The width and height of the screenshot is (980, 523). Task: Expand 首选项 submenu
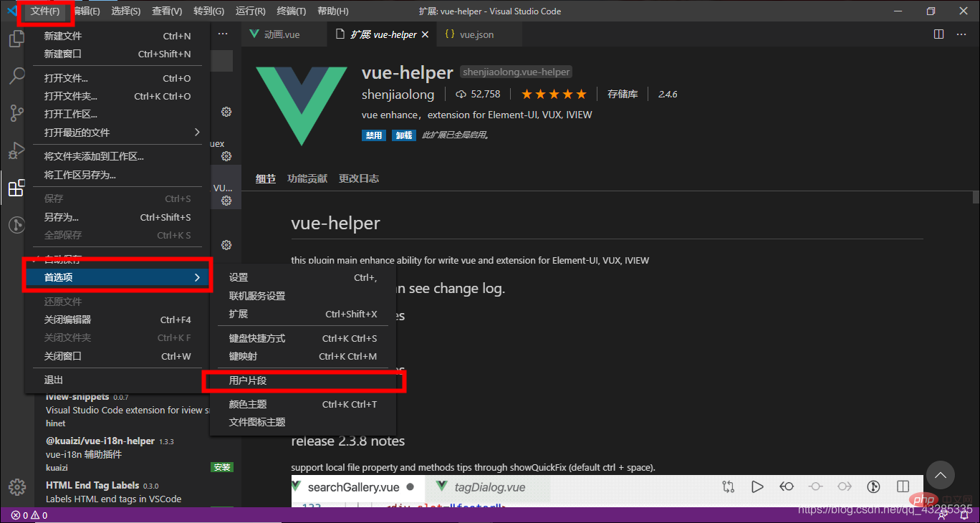point(117,277)
